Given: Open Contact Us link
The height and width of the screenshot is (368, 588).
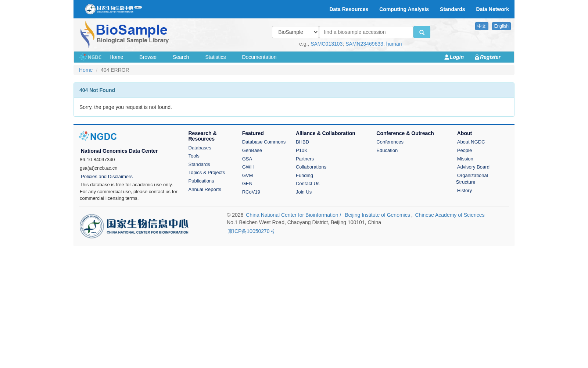Looking at the screenshot, I should click(x=308, y=184).
